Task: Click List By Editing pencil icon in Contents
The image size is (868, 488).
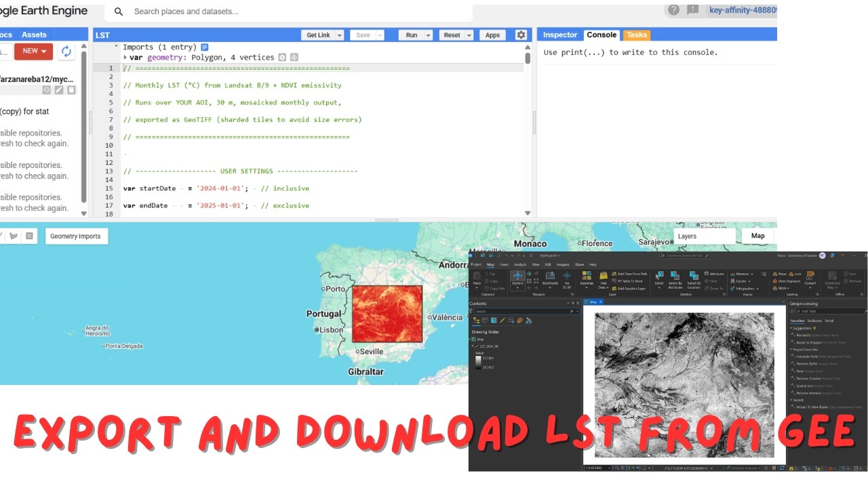Action: (502, 321)
